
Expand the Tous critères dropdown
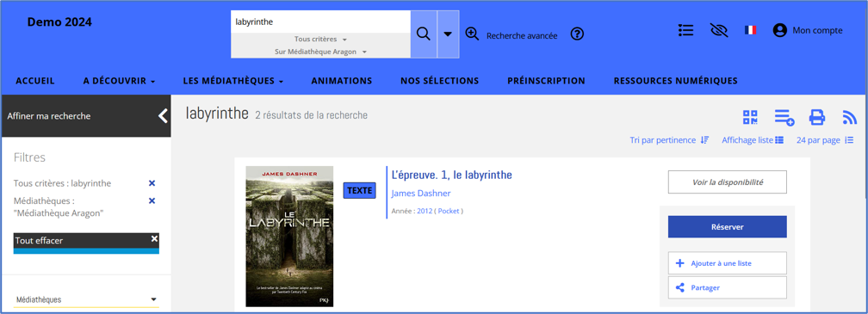tap(320, 40)
